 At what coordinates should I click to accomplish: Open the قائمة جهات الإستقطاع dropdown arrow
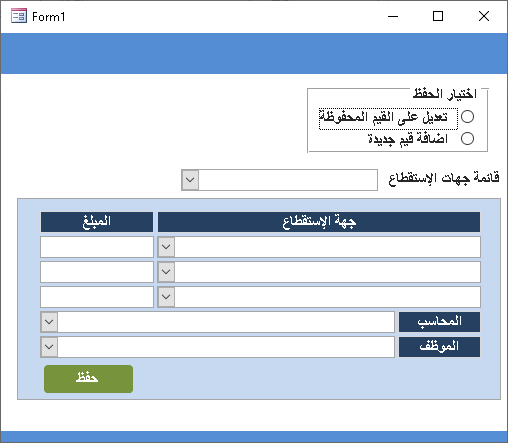190,180
